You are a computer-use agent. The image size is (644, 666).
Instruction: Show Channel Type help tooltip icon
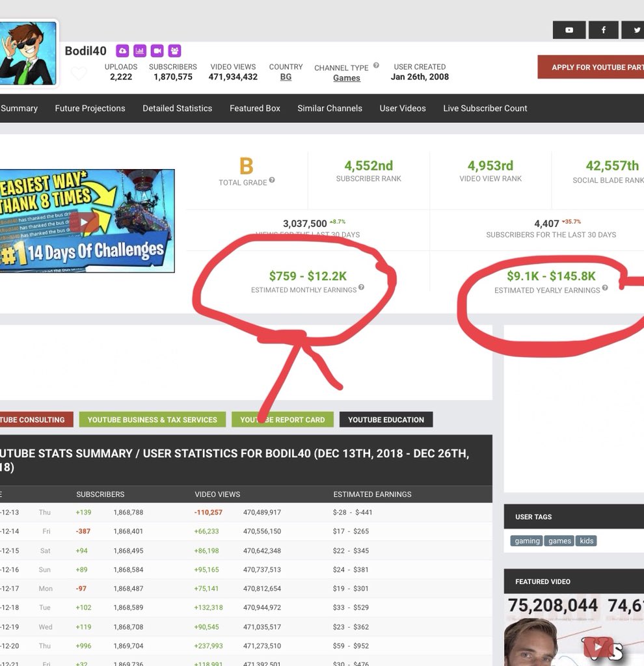pyautogui.click(x=376, y=66)
